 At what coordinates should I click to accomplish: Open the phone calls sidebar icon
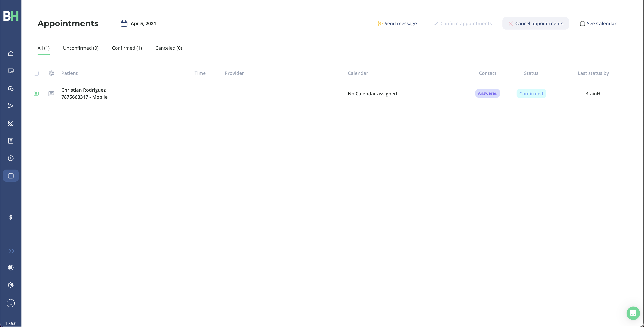point(11,123)
